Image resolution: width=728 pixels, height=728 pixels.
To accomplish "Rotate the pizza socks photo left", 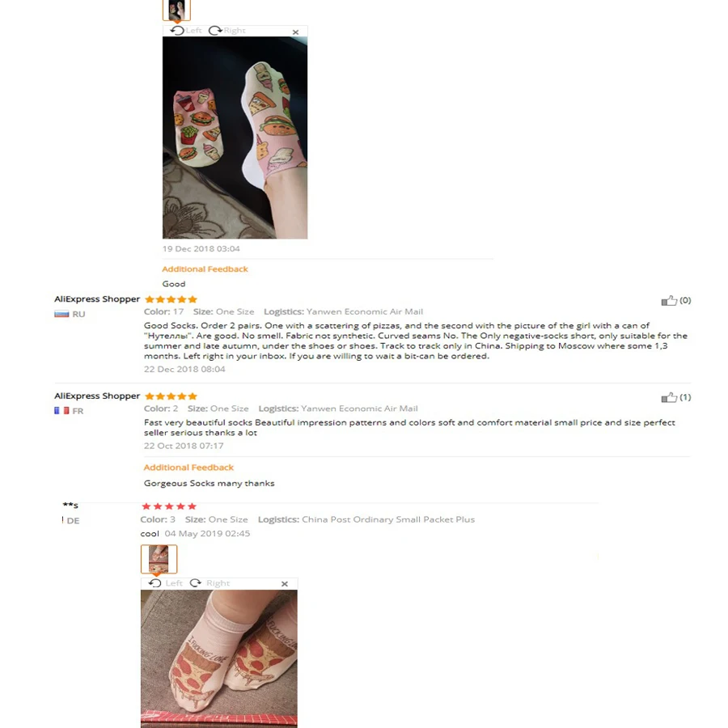I will coord(165,583).
